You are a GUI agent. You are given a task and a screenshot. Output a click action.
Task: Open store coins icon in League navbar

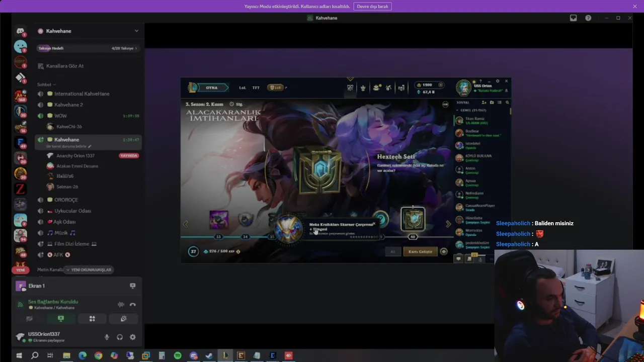click(401, 88)
